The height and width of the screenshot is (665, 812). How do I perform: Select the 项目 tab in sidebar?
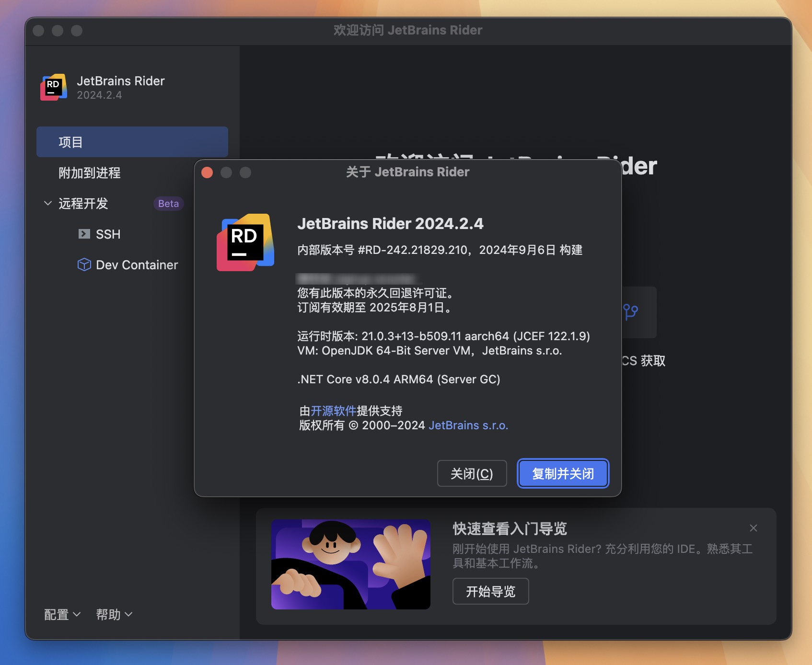coord(132,142)
